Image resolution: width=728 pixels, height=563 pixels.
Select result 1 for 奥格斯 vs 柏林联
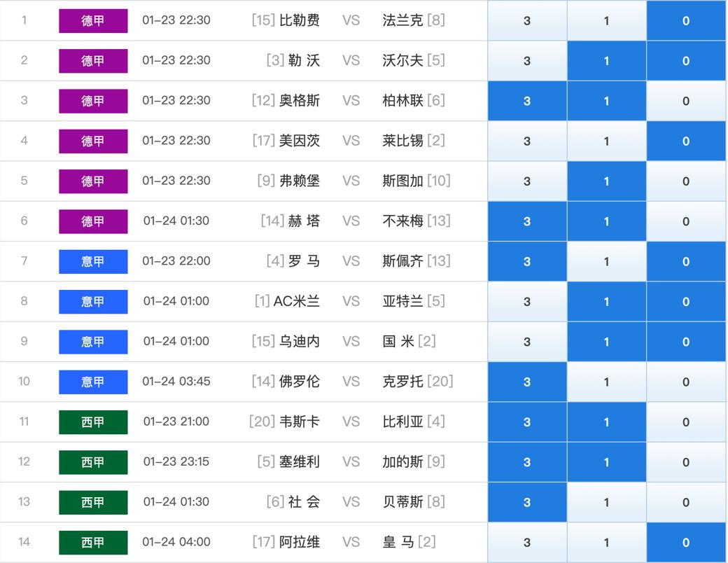(606, 101)
